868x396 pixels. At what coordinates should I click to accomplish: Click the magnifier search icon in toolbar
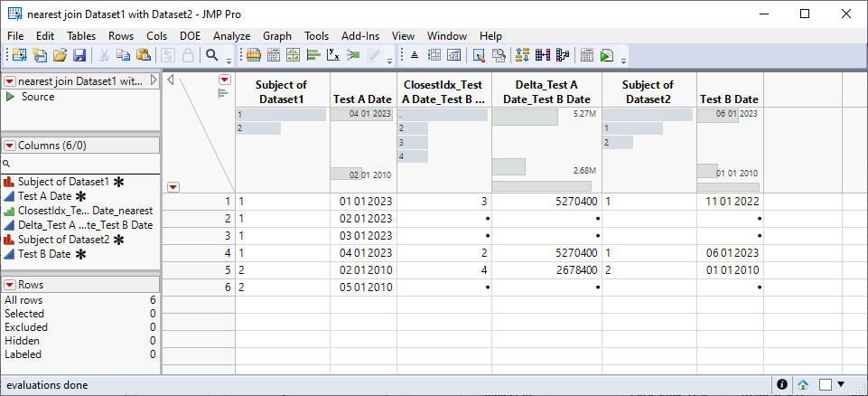[211, 55]
